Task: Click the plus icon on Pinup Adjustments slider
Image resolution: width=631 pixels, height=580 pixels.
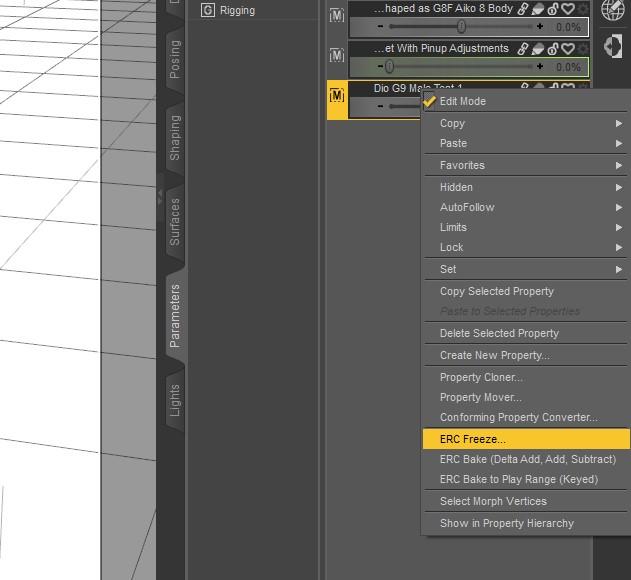Action: [x=540, y=66]
